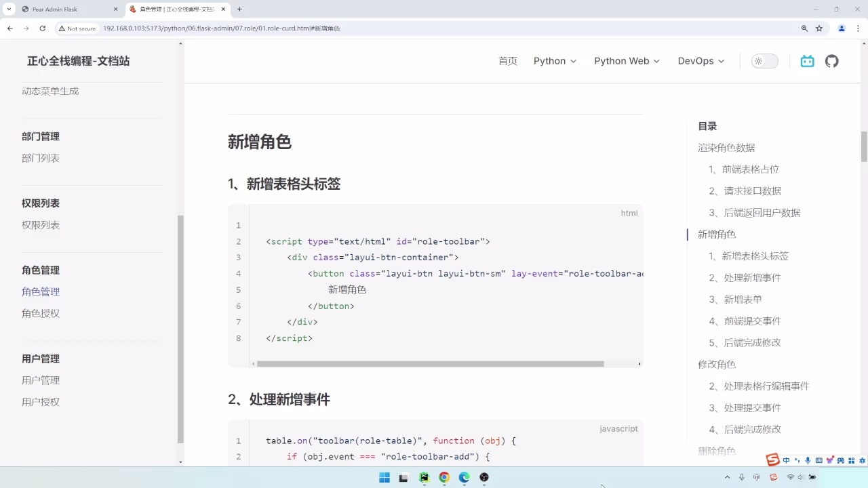The width and height of the screenshot is (868, 488).
Task: Open the virtual keyboard icon in the tray
Action: pyautogui.click(x=818, y=460)
